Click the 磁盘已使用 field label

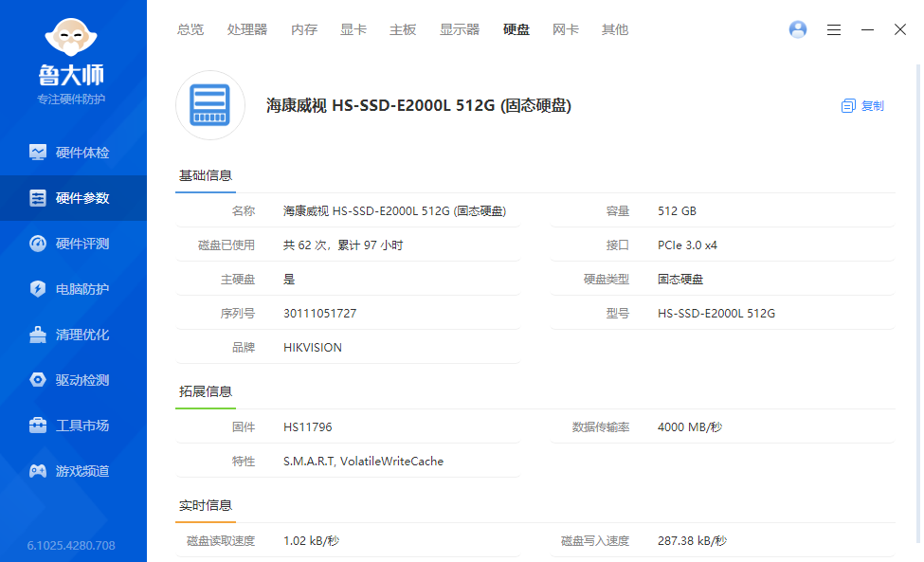tap(226, 245)
